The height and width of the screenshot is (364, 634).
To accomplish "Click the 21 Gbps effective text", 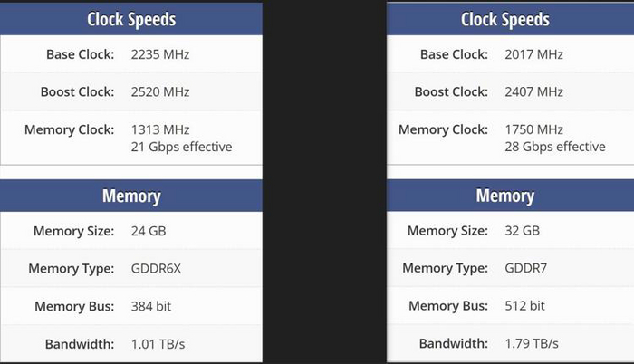I will [181, 147].
